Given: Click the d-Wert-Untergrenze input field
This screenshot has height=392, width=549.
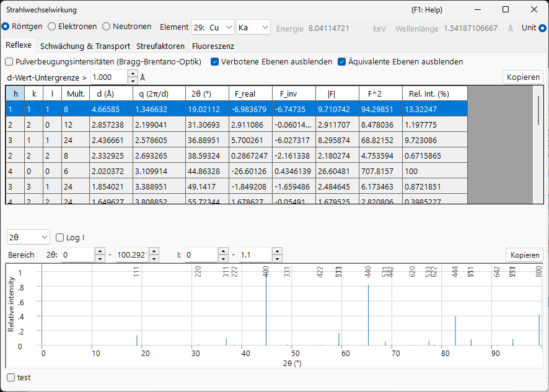Looking at the screenshot, I should (x=110, y=77).
